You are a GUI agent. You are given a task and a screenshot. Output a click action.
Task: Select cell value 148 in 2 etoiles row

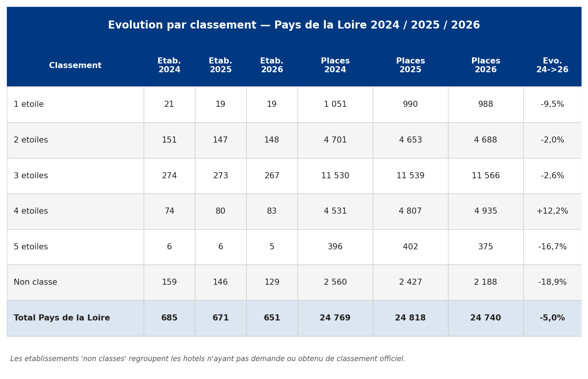pos(272,140)
